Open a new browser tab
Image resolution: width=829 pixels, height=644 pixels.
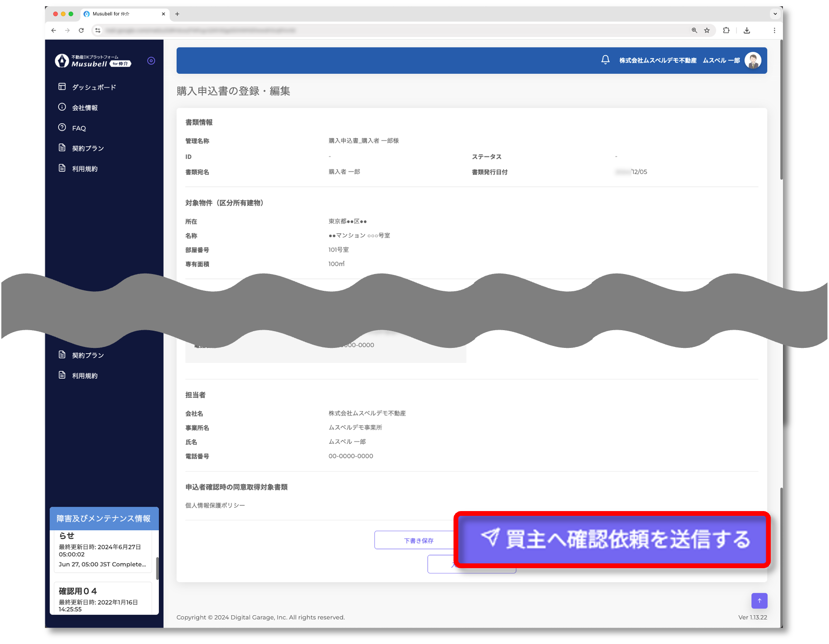(177, 14)
